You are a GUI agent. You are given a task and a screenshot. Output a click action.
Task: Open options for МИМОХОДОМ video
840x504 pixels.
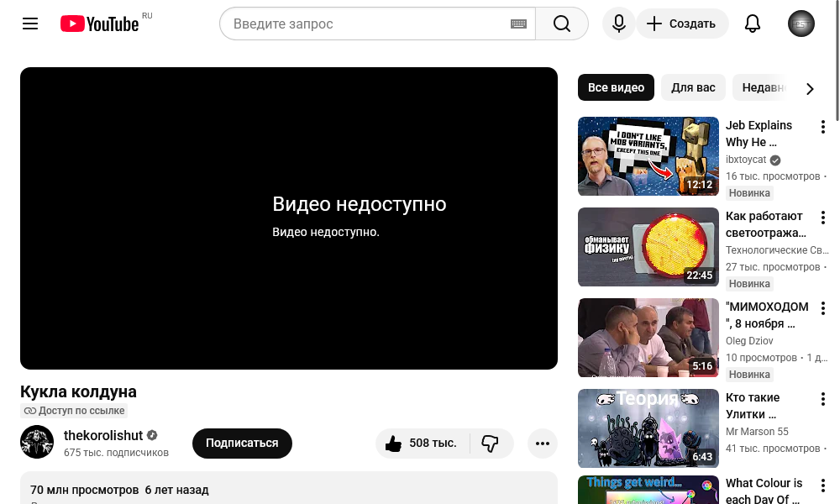(x=823, y=308)
